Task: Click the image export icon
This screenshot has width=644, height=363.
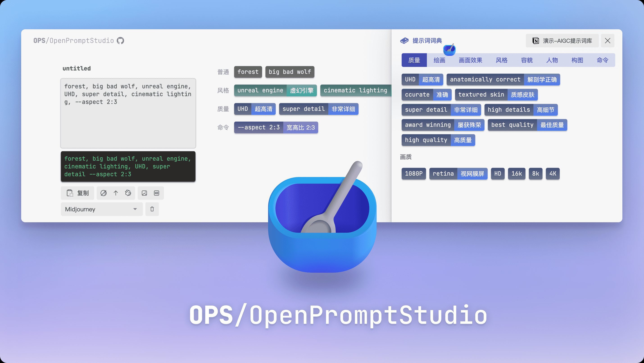Action: [144, 193]
